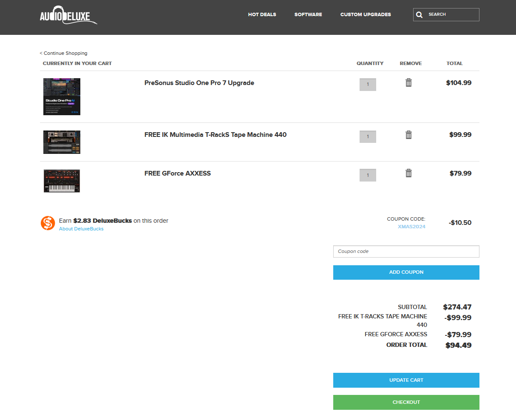Viewport: 516px width, 420px height.
Task: Focus the Coupon code input field
Action: [x=406, y=251]
